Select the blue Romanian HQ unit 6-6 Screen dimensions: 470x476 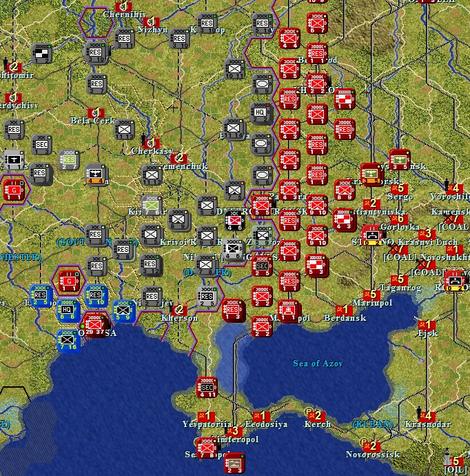[67, 311]
